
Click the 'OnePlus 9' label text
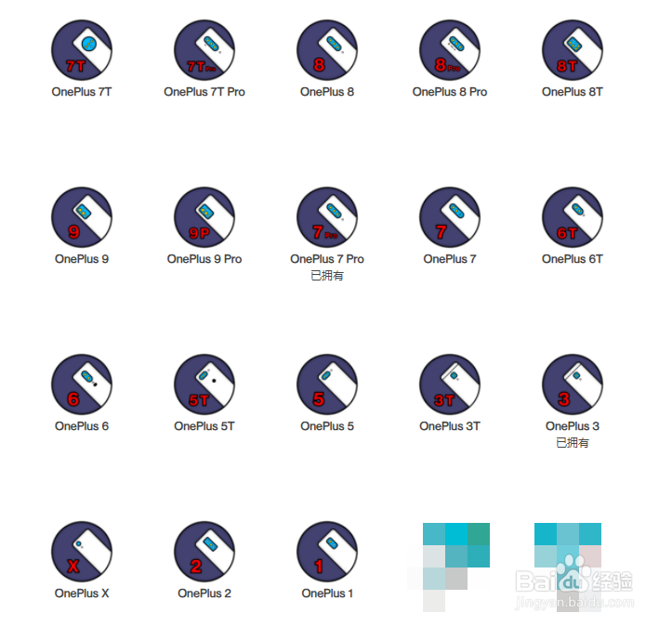[x=82, y=259]
